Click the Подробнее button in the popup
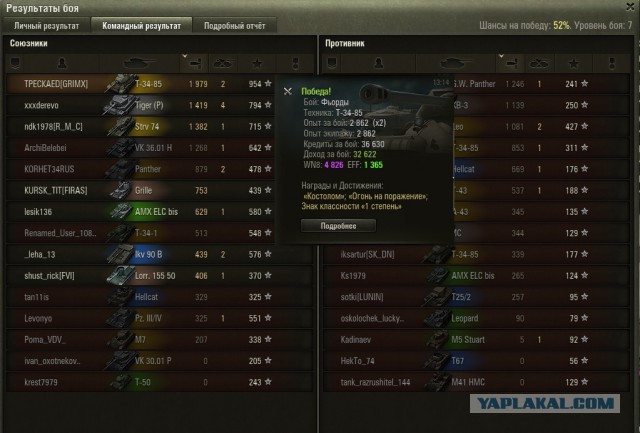 (x=338, y=226)
